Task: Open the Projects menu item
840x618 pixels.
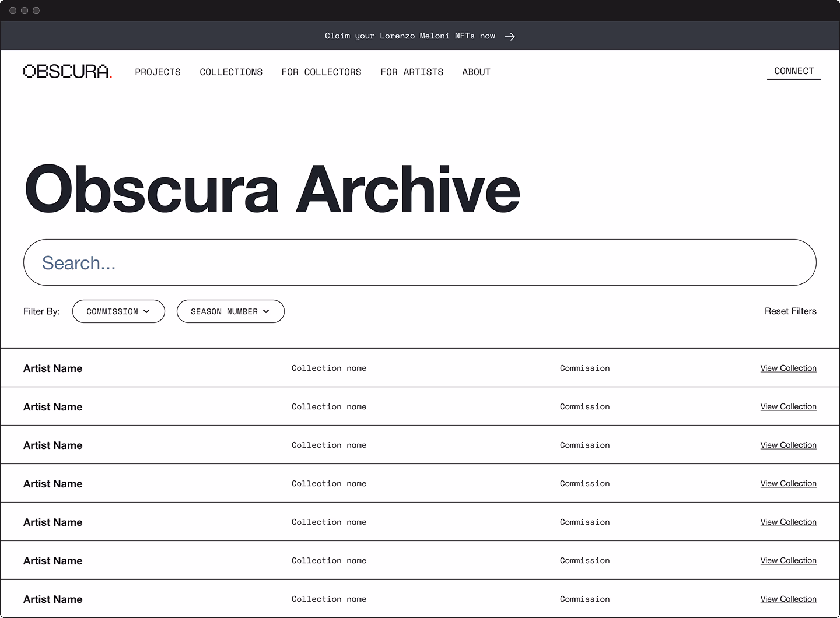Action: click(x=157, y=72)
